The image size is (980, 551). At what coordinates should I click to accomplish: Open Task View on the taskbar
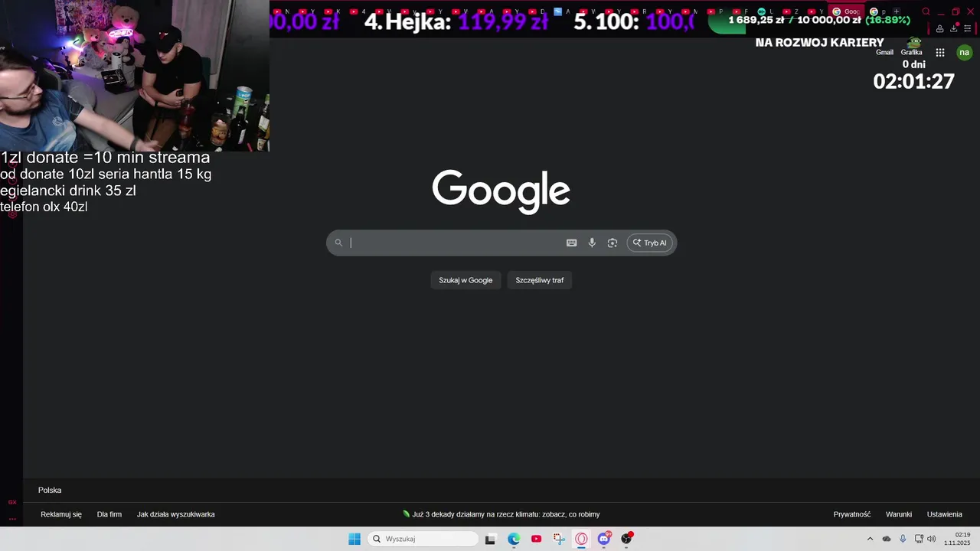click(x=491, y=539)
